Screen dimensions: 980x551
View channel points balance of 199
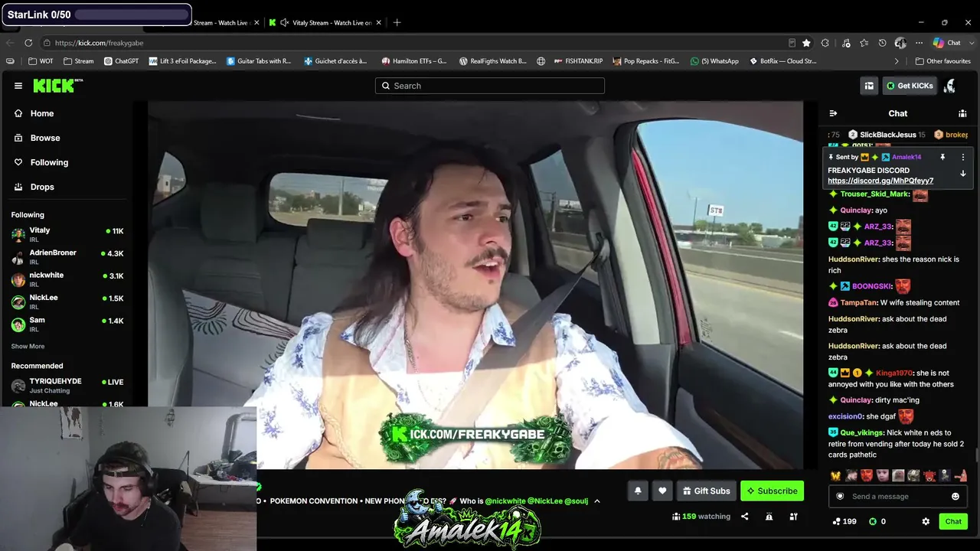(844, 521)
